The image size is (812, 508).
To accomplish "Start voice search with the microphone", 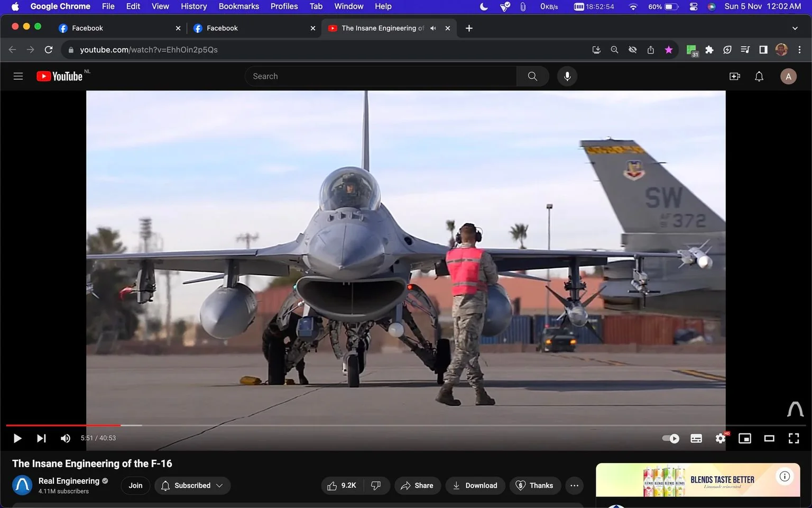I will (567, 76).
